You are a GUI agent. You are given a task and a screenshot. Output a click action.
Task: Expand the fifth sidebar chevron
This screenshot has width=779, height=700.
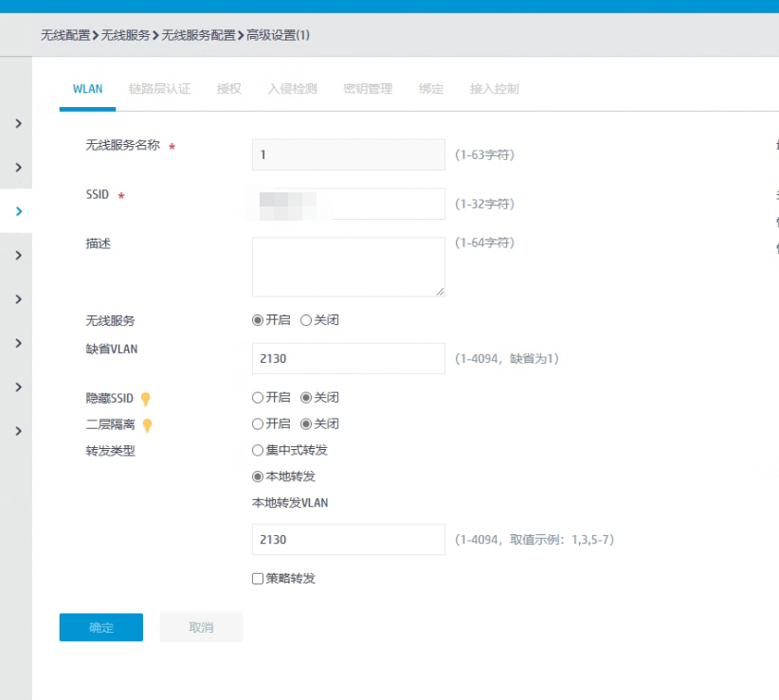pos(18,299)
